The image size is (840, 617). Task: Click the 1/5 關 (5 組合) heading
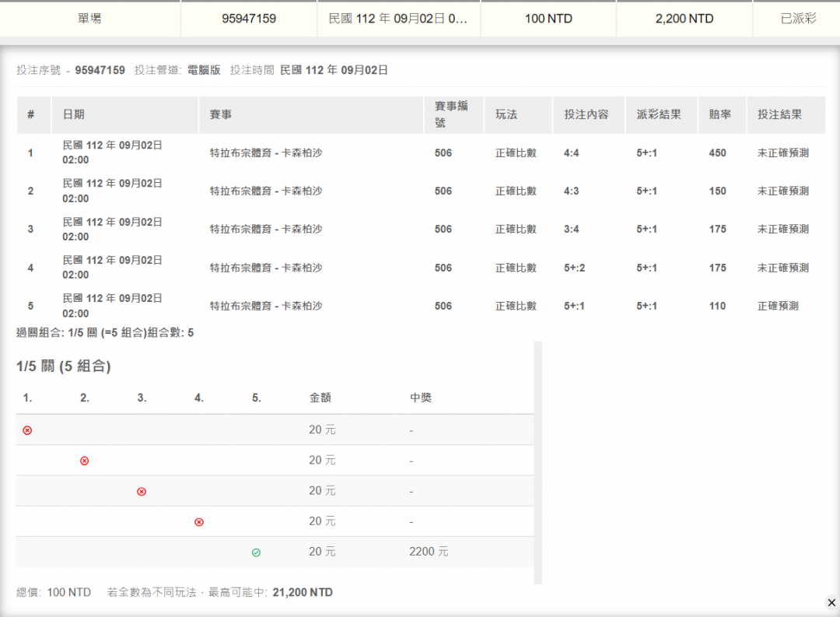tap(64, 366)
